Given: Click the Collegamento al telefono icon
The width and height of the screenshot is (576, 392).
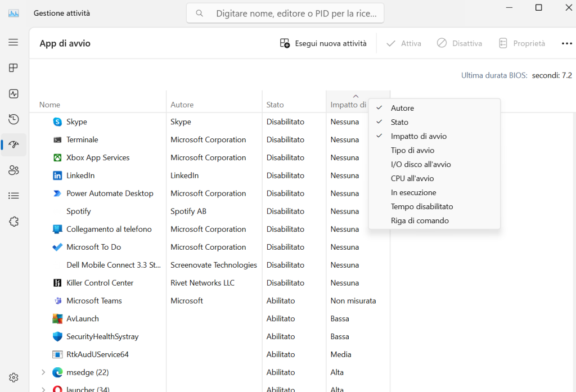Looking at the screenshot, I should pos(57,229).
